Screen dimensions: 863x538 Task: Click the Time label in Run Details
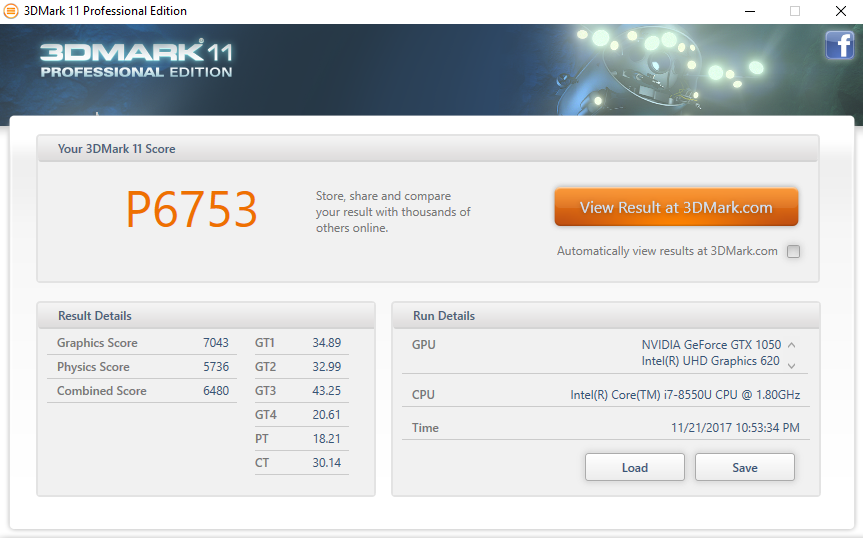(x=425, y=428)
